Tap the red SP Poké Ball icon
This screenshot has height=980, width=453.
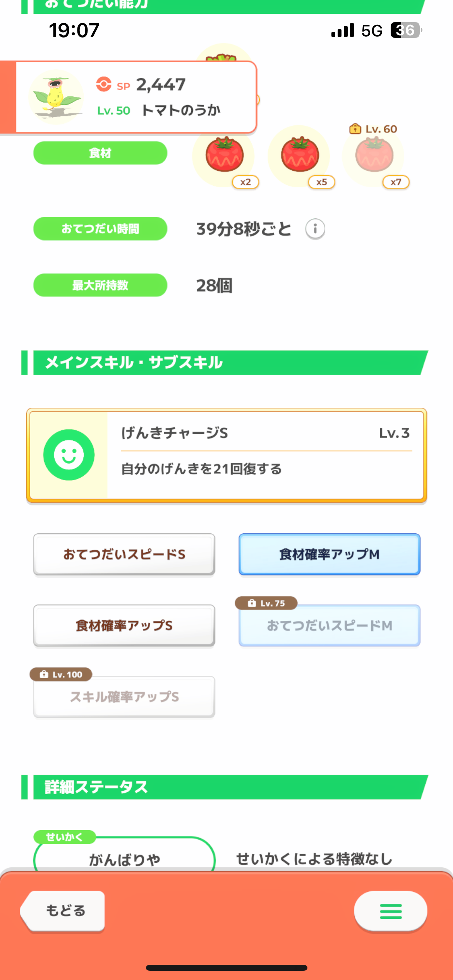coord(104,84)
